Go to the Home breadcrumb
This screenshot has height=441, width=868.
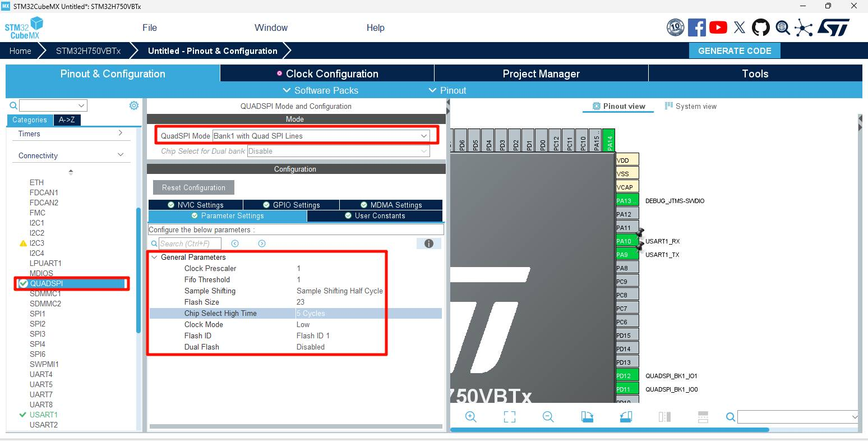click(20, 50)
